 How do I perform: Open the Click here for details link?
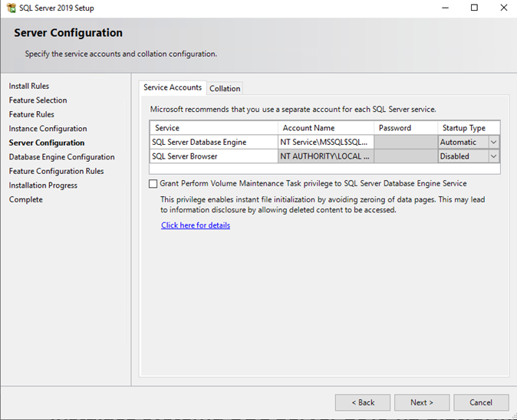[x=196, y=225]
